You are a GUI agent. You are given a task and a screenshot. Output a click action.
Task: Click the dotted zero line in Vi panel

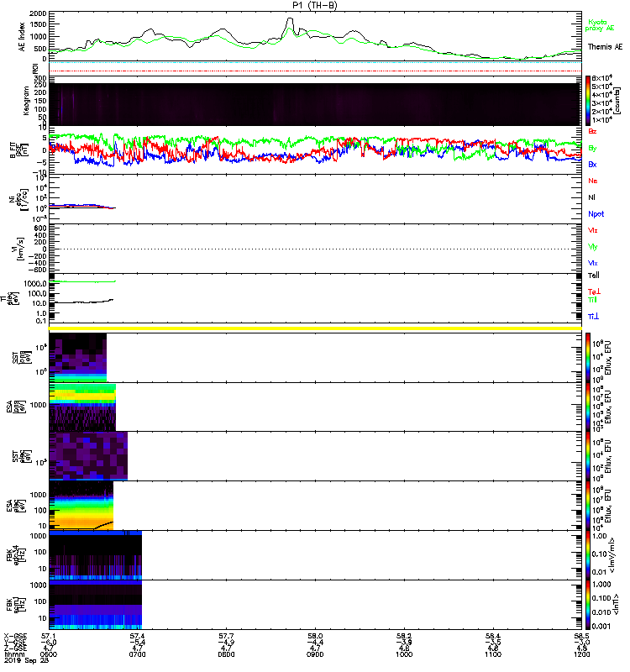coord(315,249)
